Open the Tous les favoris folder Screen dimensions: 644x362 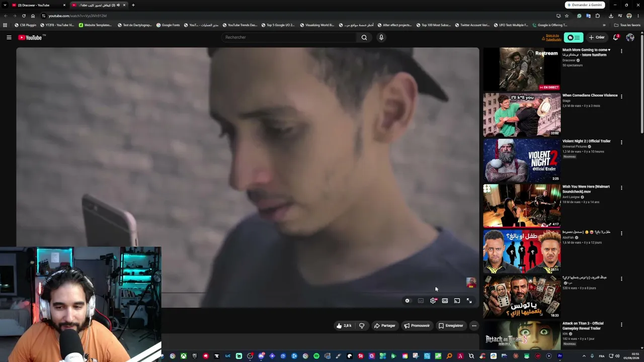[x=627, y=25]
